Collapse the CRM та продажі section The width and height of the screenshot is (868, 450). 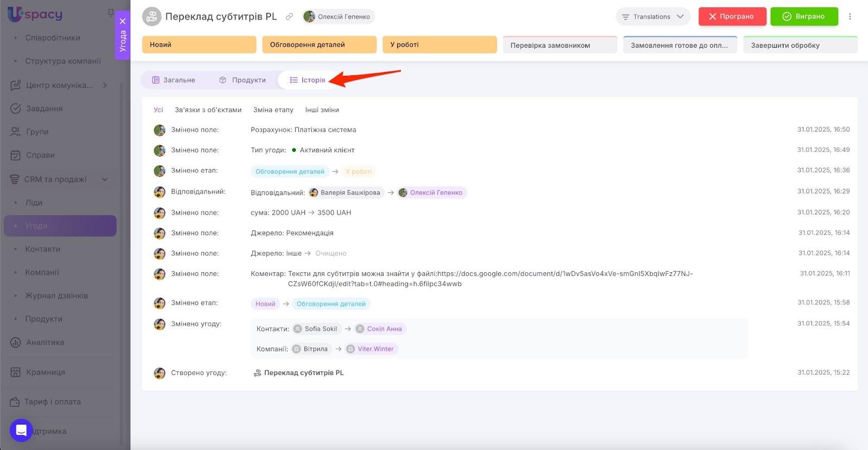coord(105,179)
